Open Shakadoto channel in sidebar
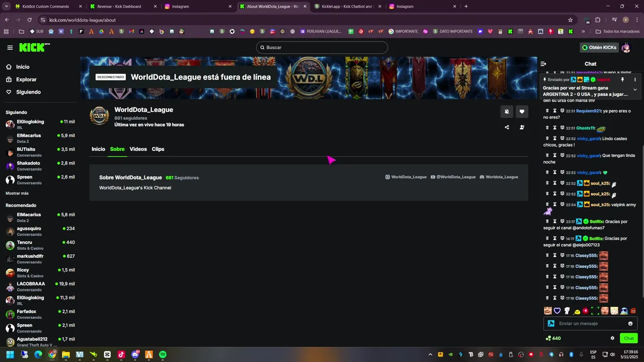The width and height of the screenshot is (644, 362). tap(40, 166)
